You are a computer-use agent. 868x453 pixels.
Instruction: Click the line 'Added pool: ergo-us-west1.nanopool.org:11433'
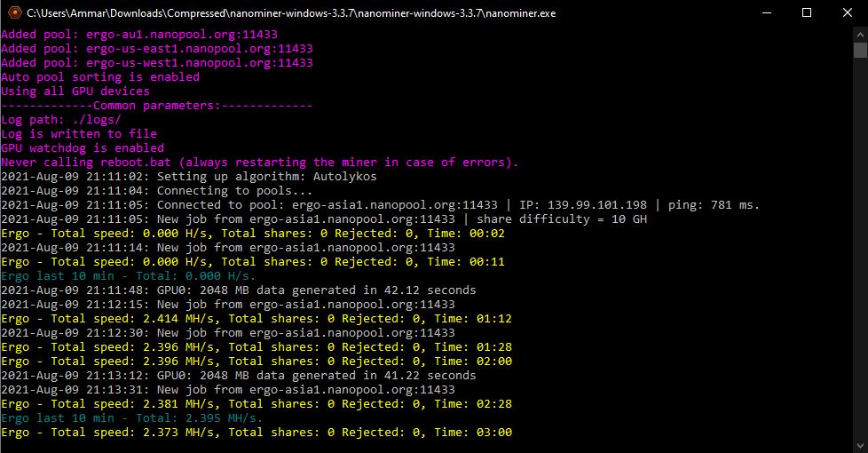(157, 63)
